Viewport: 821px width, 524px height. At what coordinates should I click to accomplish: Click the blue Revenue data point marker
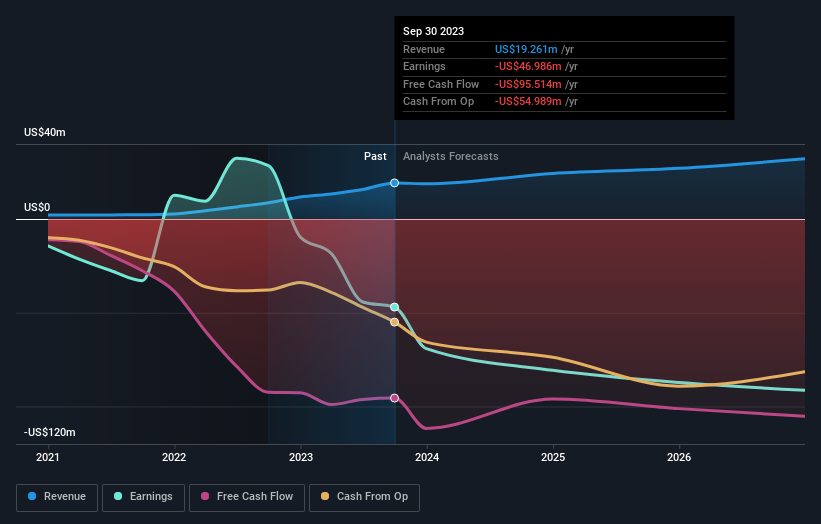[394, 183]
